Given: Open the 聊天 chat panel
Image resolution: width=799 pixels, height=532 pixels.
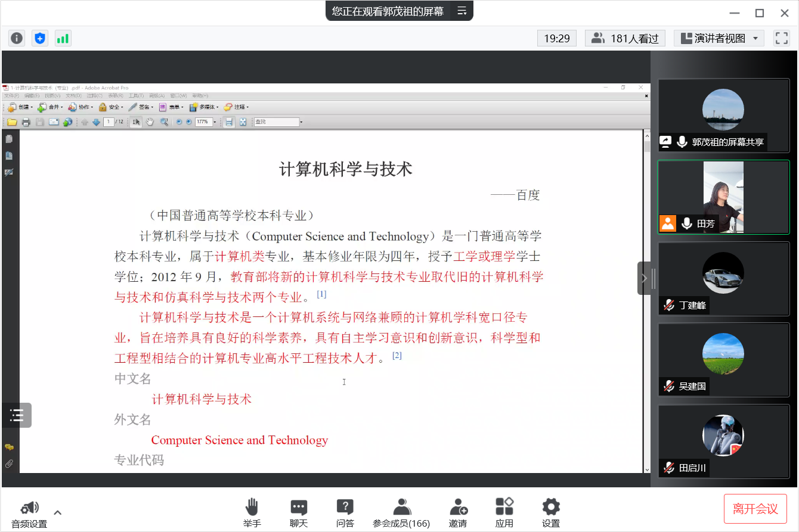Looking at the screenshot, I should point(298,513).
